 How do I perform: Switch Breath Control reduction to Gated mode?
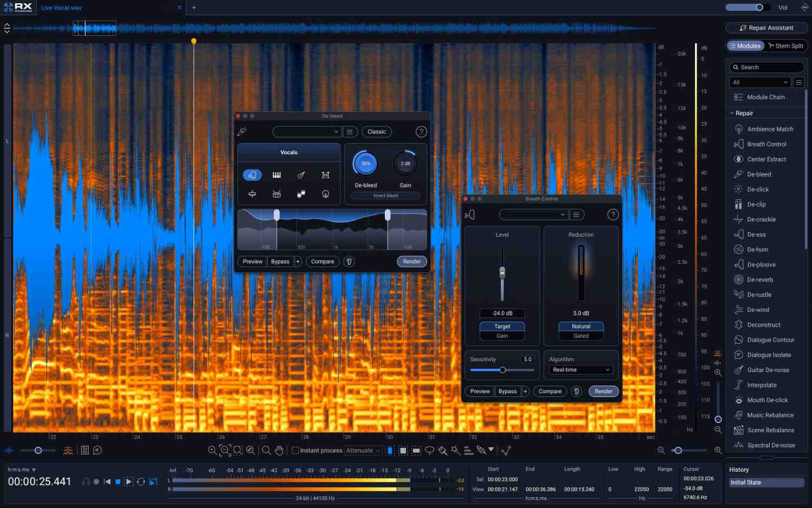581,336
